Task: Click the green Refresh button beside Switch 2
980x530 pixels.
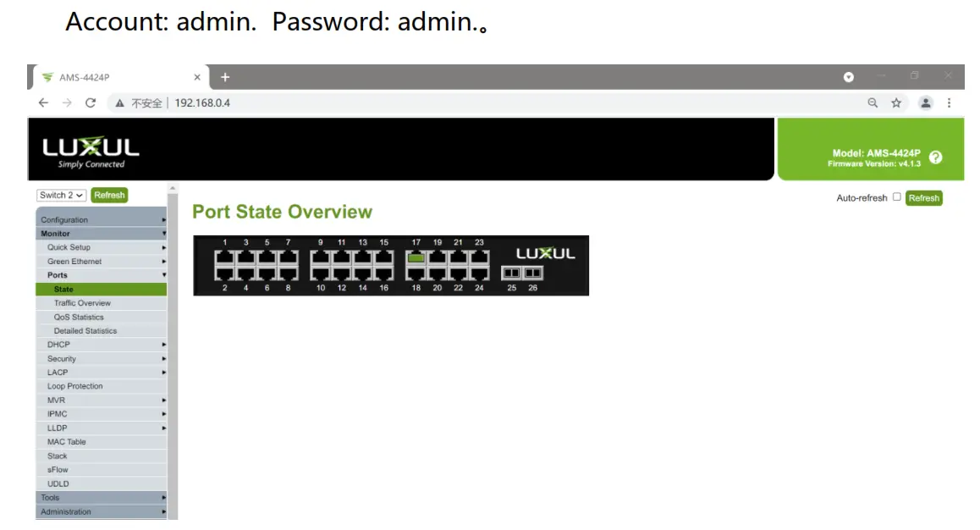Action: (x=109, y=195)
